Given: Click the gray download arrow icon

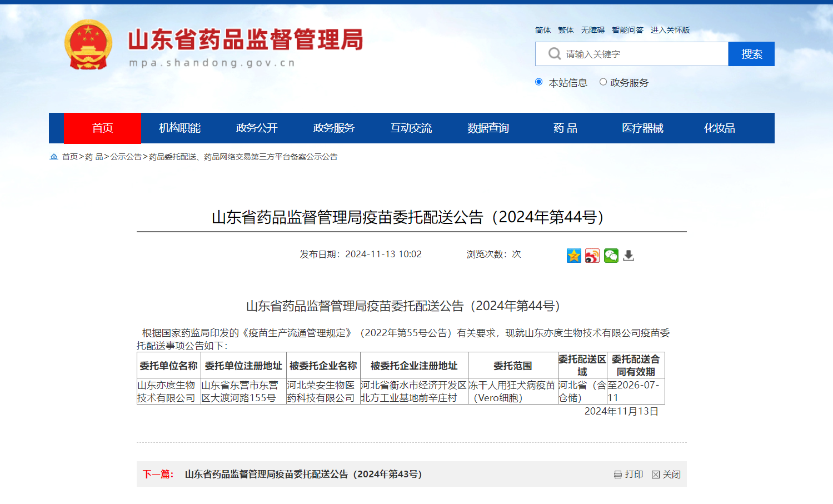Looking at the screenshot, I should (x=629, y=256).
